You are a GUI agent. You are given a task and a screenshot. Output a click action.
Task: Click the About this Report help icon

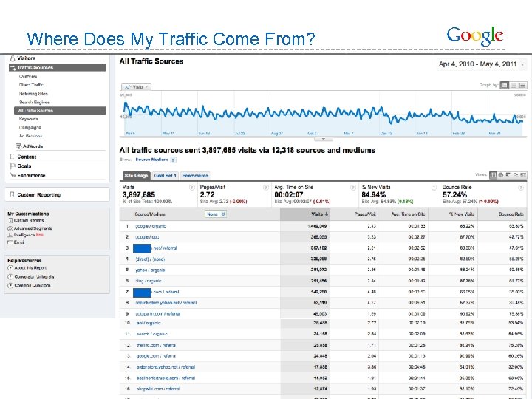(10, 268)
